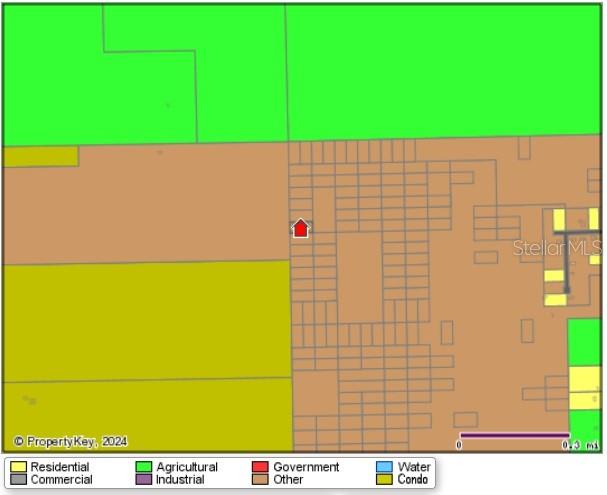Click the Condo legend label
Screen dimensions: 607x495
pos(413,480)
